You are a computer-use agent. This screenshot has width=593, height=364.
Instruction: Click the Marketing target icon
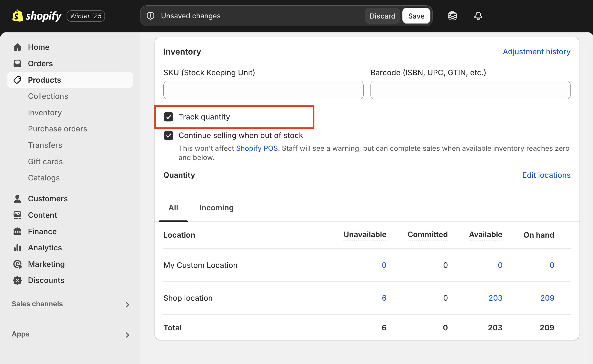tap(18, 264)
